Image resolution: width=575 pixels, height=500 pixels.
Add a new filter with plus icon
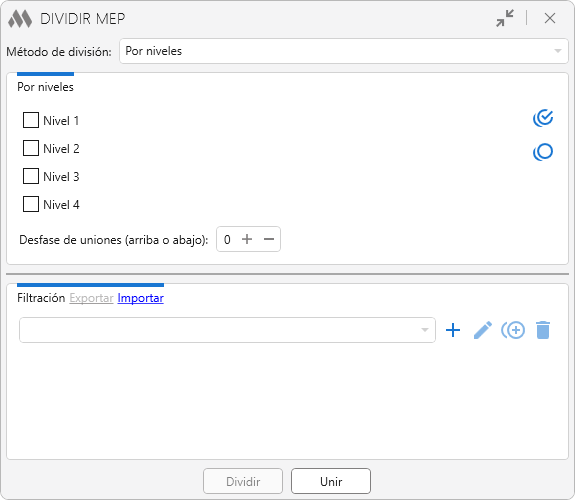pos(453,330)
